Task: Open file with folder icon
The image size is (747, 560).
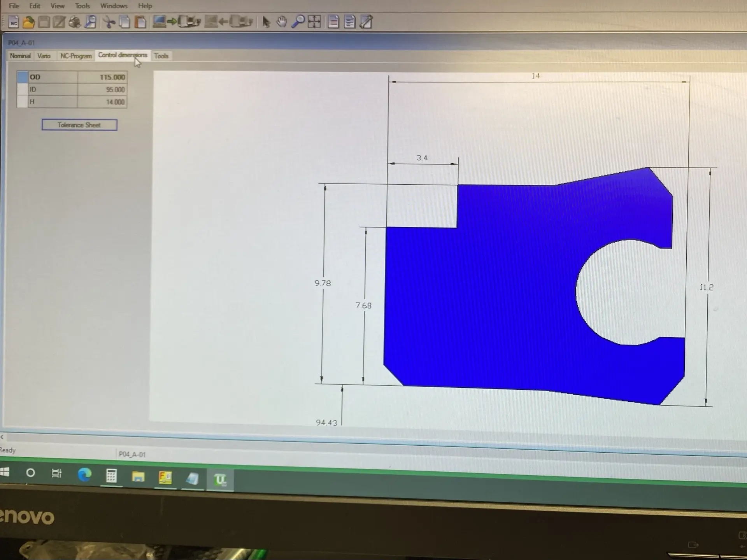Action: click(28, 22)
